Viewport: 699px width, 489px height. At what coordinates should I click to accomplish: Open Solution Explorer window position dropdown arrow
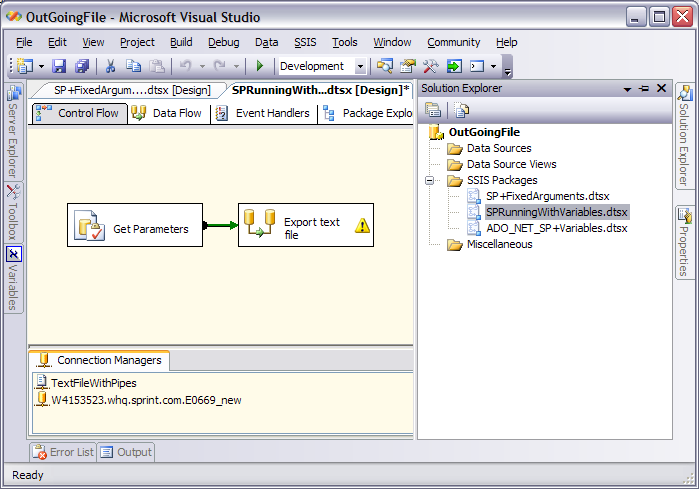coord(626,88)
